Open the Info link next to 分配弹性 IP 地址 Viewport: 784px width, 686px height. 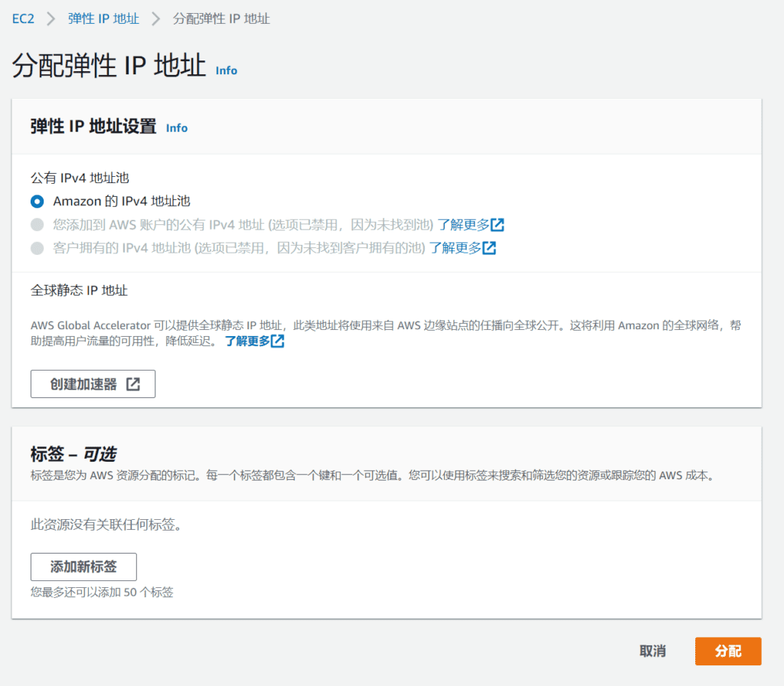point(226,70)
